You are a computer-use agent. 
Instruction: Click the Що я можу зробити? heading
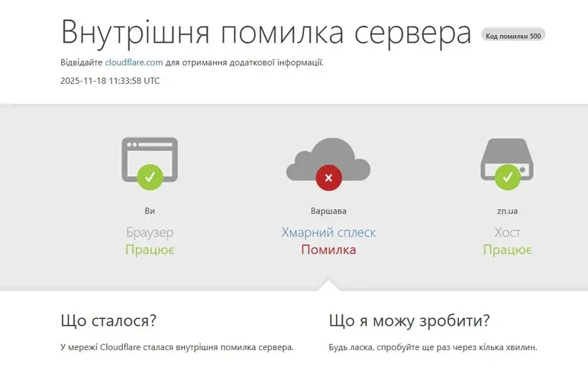[x=409, y=320]
